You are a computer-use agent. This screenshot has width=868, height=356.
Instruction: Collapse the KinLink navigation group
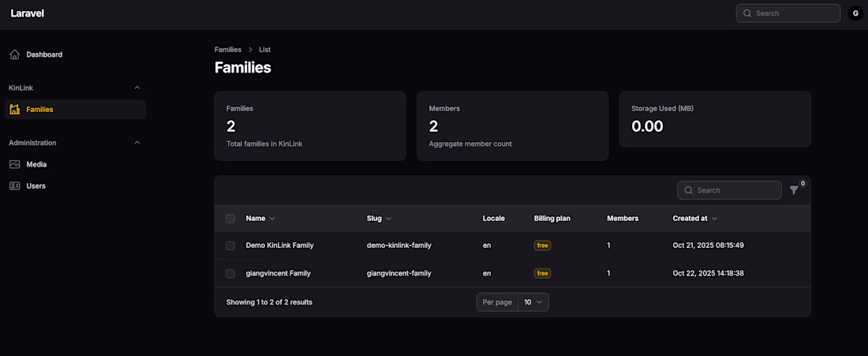[x=137, y=88]
